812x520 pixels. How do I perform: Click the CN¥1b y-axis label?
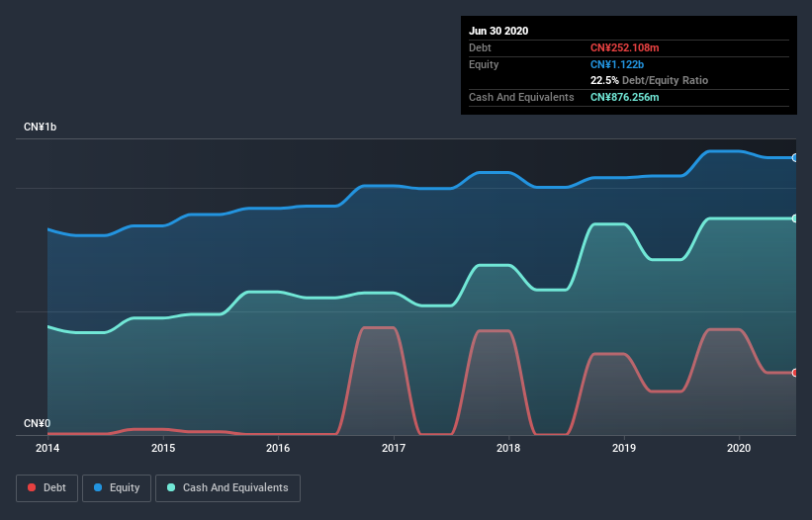[x=40, y=128]
